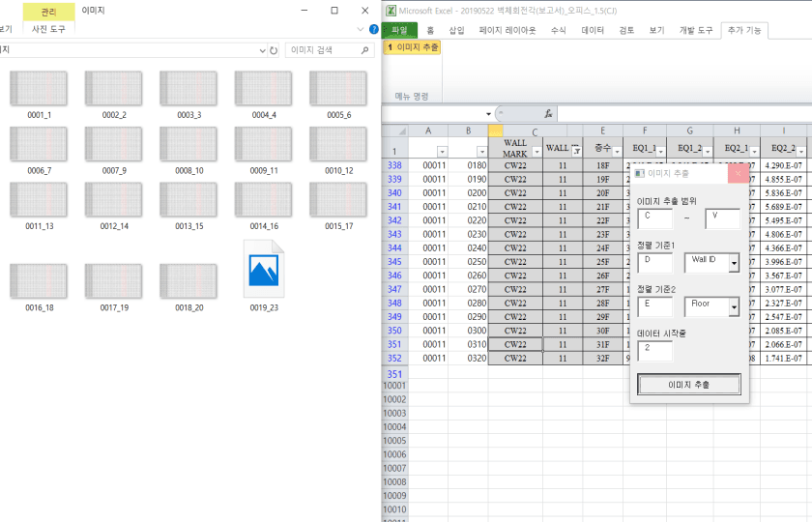
Task: Click the 데이터 시작줄 input field
Action: coord(654,350)
